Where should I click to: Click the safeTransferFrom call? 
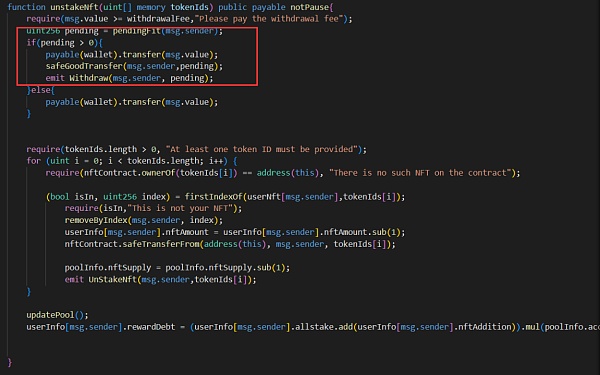[230, 244]
